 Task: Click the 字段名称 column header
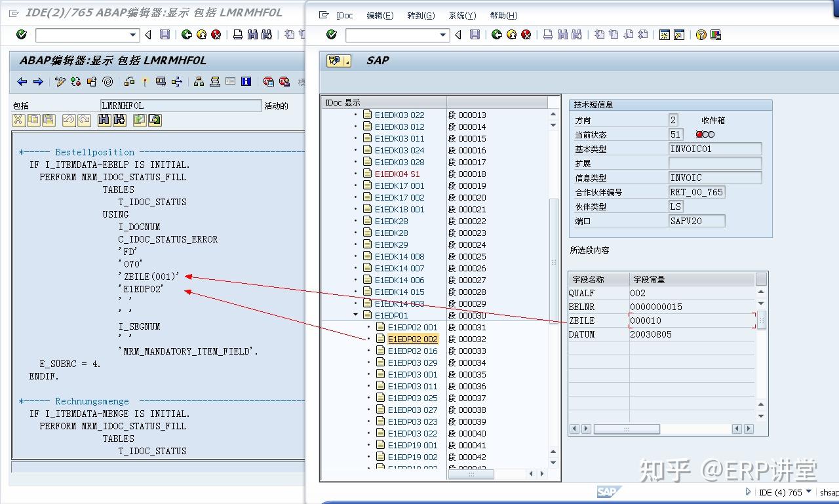pos(598,279)
